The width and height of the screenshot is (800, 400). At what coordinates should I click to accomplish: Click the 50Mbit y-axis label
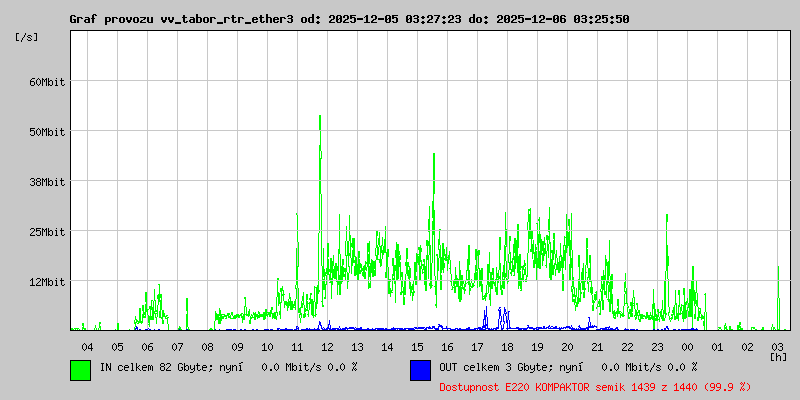click(x=46, y=132)
